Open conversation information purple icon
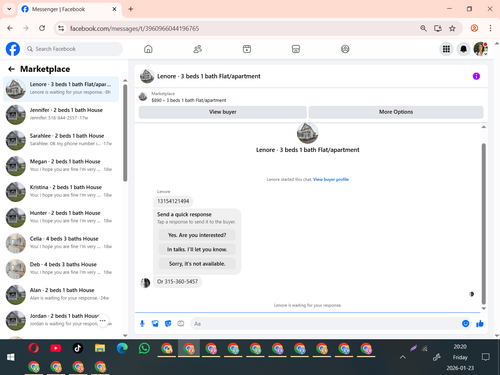Image resolution: width=500 pixels, height=375 pixels. (x=476, y=76)
